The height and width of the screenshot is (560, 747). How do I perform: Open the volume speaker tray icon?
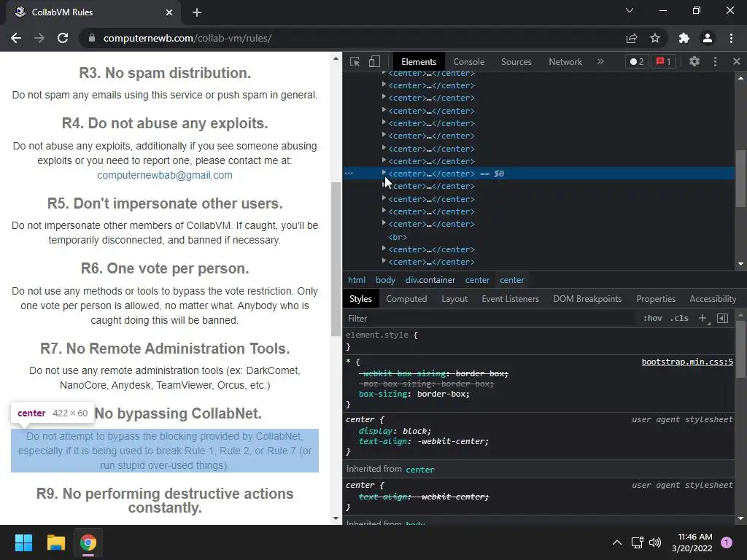coord(655,542)
